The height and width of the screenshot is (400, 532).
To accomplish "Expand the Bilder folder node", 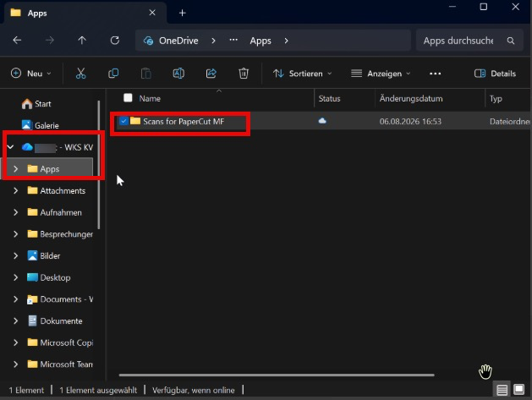I will coord(15,255).
